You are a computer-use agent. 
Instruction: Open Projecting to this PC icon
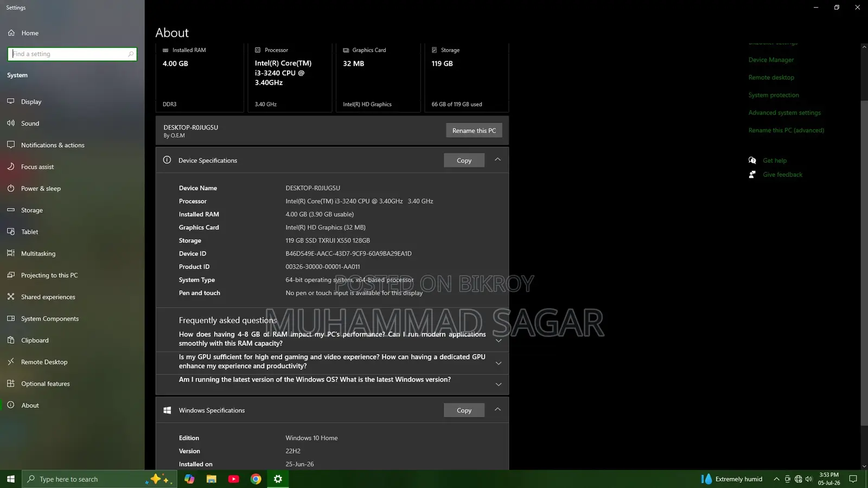(x=11, y=275)
